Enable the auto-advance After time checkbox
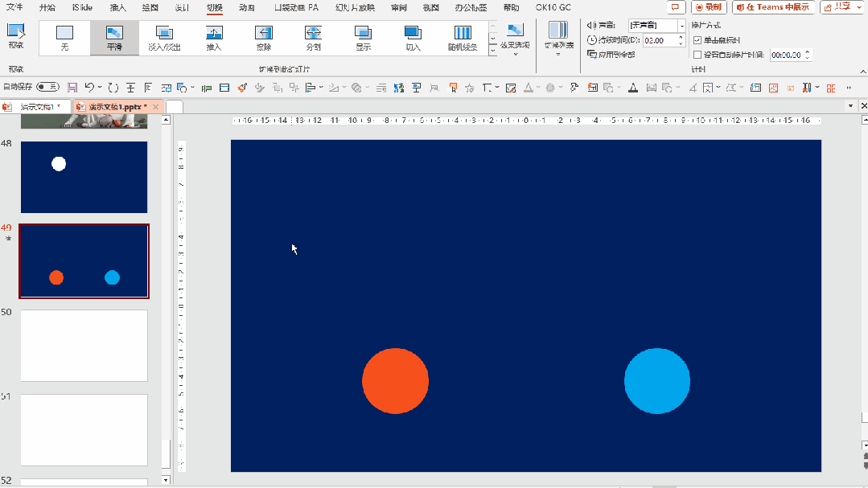The image size is (868, 488). 697,55
